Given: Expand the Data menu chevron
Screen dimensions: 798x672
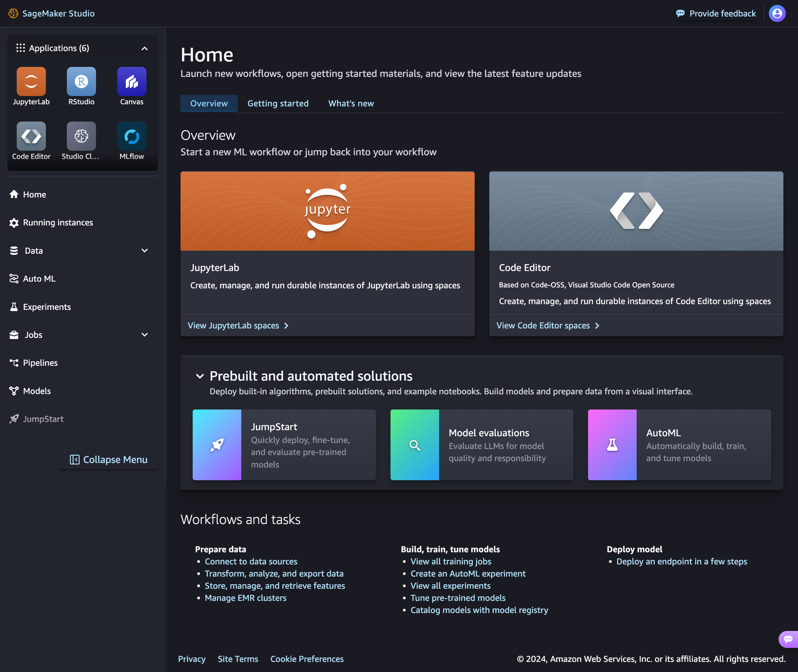Looking at the screenshot, I should pos(145,250).
